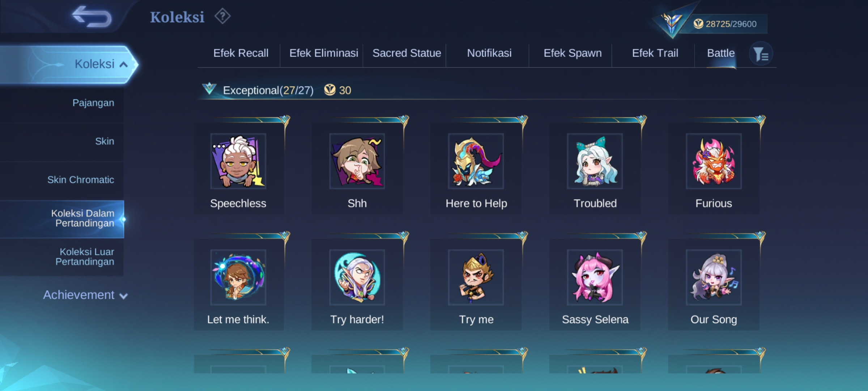
Task: Collapse the Koleksi sidebar section
Action: [x=69, y=64]
